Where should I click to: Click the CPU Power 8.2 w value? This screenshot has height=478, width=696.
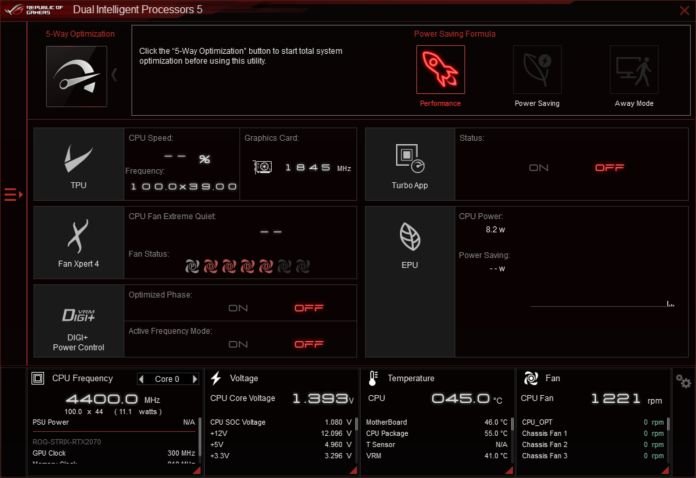[x=495, y=229]
